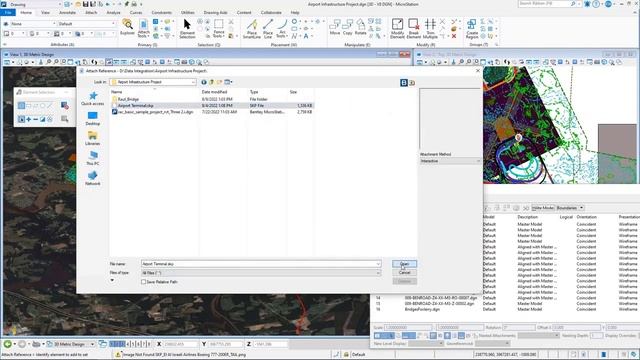The height and width of the screenshot is (360, 640).
Task: Click the Cancel button in dialog
Action: point(404,273)
